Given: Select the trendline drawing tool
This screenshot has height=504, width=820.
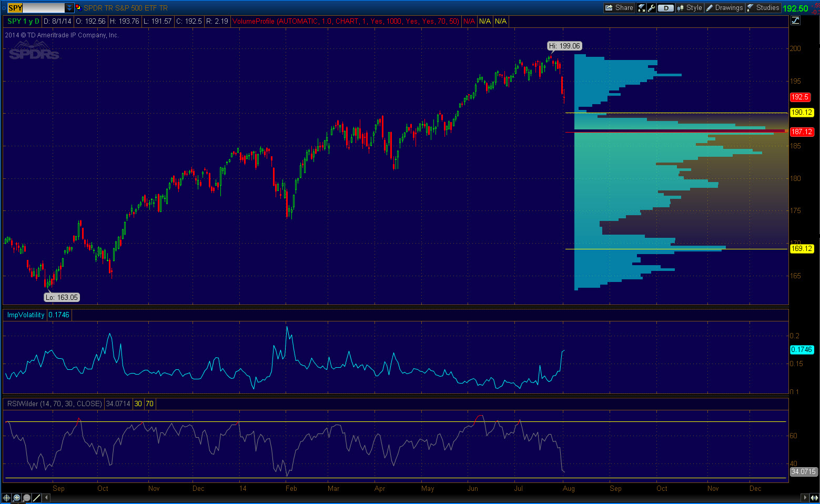Looking at the screenshot, I should [x=36, y=498].
